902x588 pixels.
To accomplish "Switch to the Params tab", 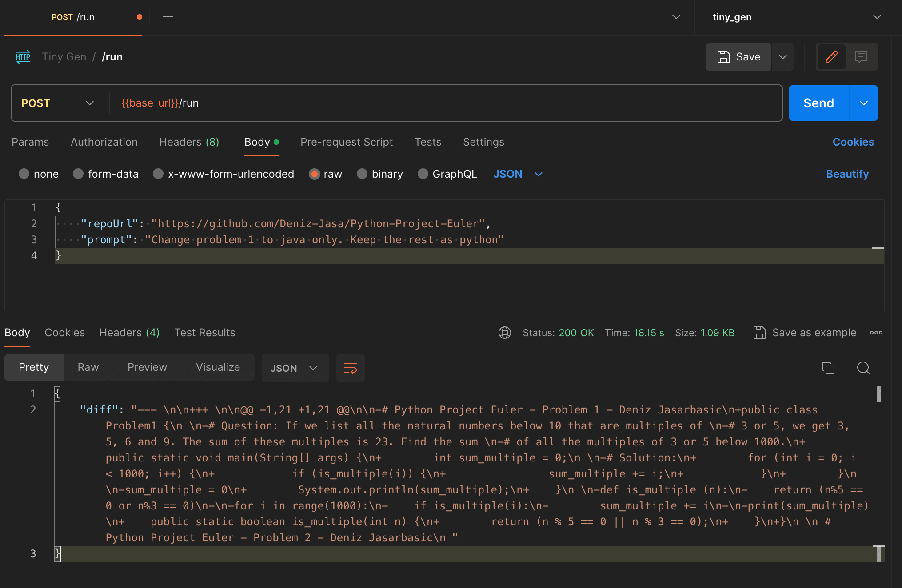I will click(x=30, y=142).
